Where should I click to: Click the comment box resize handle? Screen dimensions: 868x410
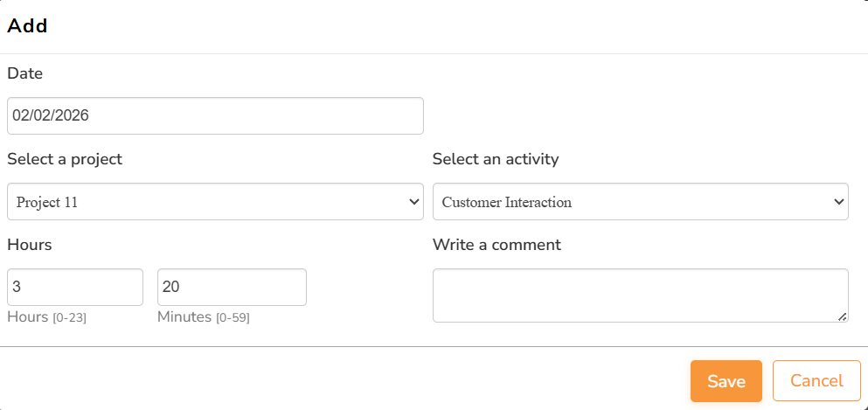pos(843,316)
